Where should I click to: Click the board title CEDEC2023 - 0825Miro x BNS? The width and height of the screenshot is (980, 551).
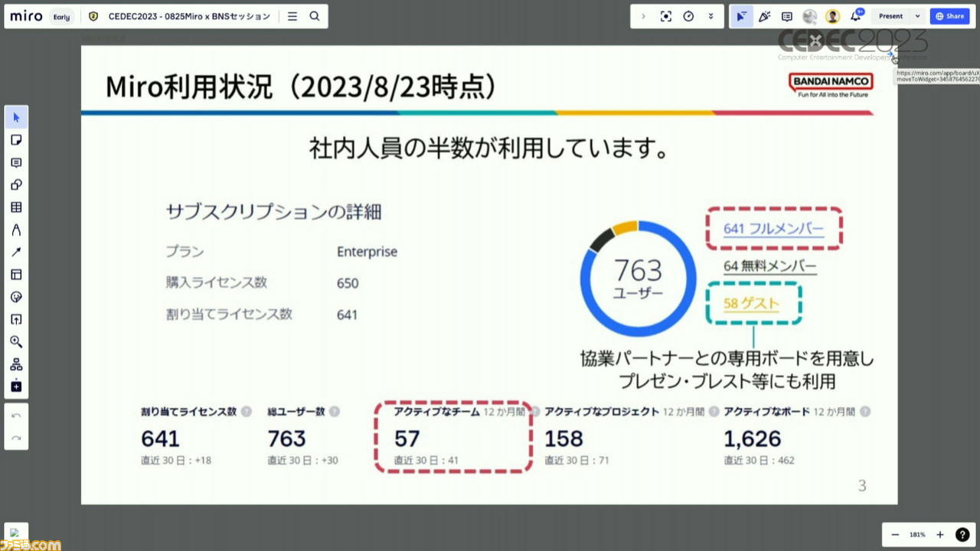[189, 16]
